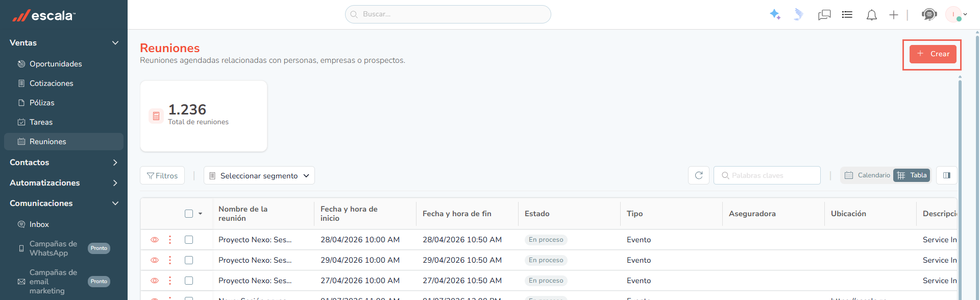Click the list view icon in header

[847, 14]
